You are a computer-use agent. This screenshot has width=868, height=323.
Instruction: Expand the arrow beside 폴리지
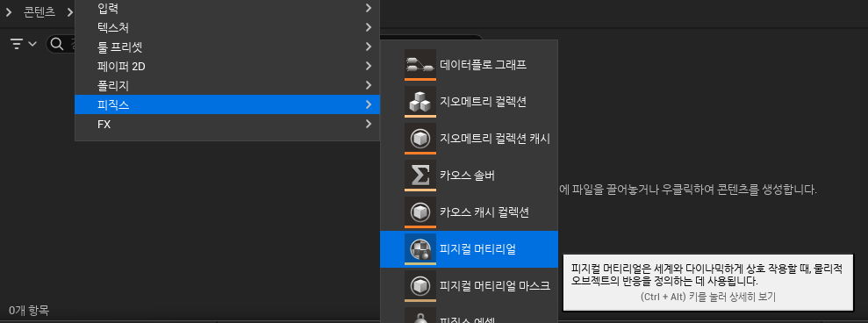[369, 85]
